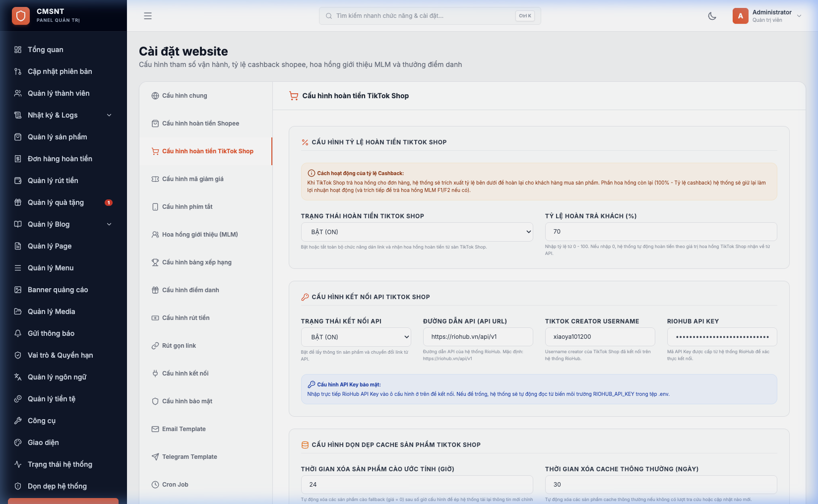Open Hoa hồng giới thiệu (MLM) tab
Viewport: 818px width, 504px height.
coord(206,235)
